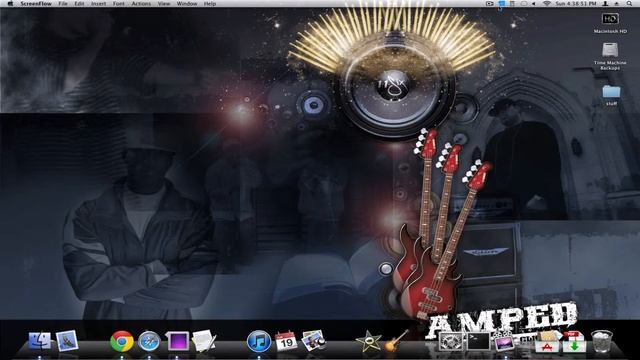640x360 pixels.
Task: Launch Safari compass icon in dock
Action: pyautogui.click(x=149, y=341)
